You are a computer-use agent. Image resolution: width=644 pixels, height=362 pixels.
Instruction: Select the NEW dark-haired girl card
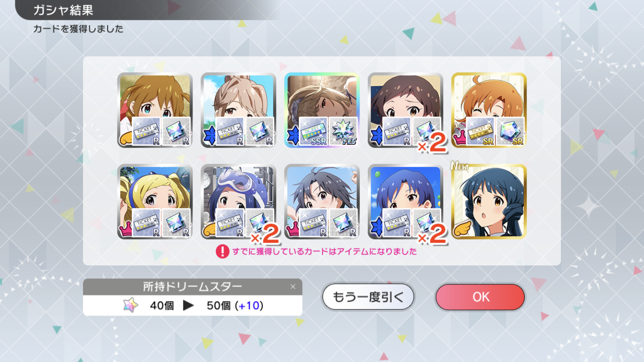coord(489,202)
